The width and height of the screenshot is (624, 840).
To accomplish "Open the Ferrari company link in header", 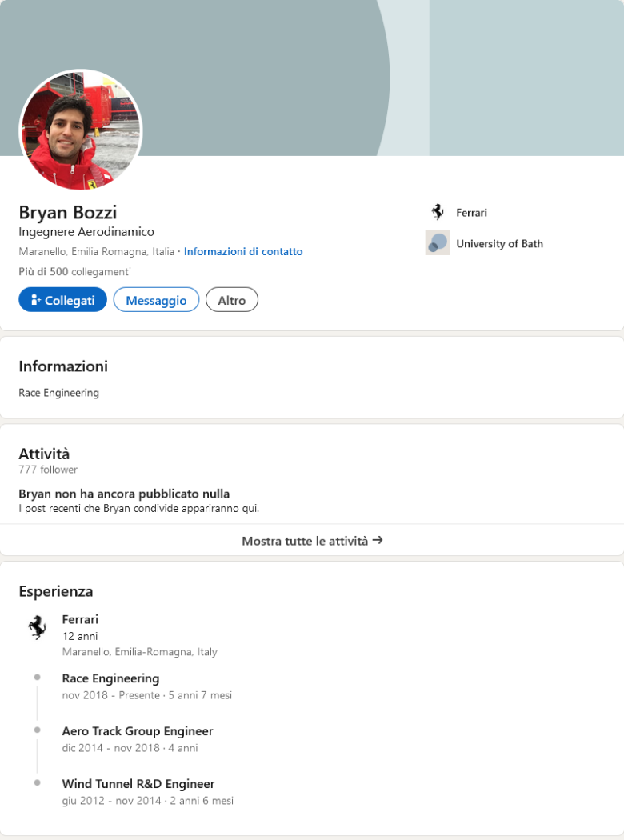I will click(471, 213).
